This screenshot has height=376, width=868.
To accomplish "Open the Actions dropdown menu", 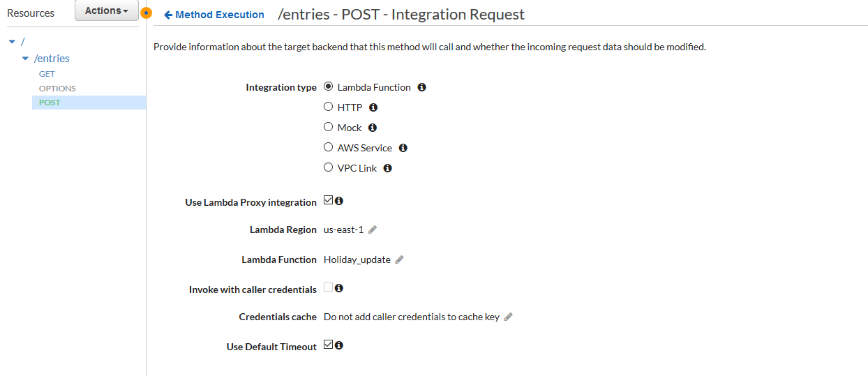I will [107, 10].
